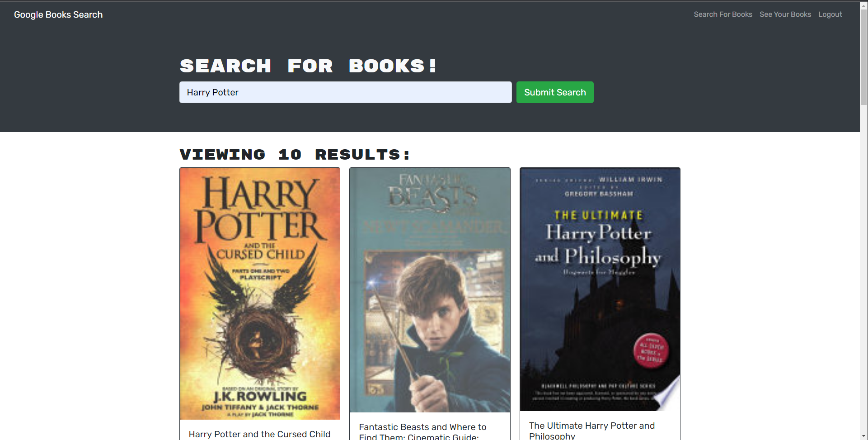
Task: Click the scrollbar down arrow
Action: click(x=863, y=436)
